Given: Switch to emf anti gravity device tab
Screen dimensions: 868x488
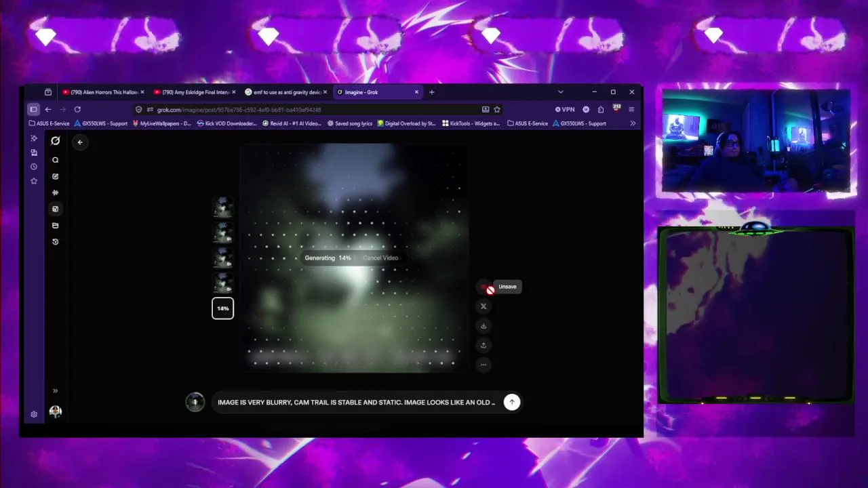Looking at the screenshot, I should click(x=286, y=92).
